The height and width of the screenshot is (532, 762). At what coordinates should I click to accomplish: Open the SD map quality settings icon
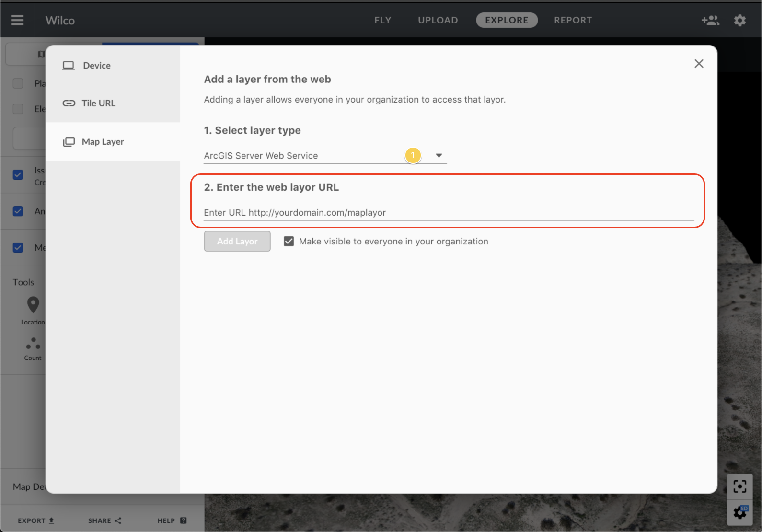(740, 512)
